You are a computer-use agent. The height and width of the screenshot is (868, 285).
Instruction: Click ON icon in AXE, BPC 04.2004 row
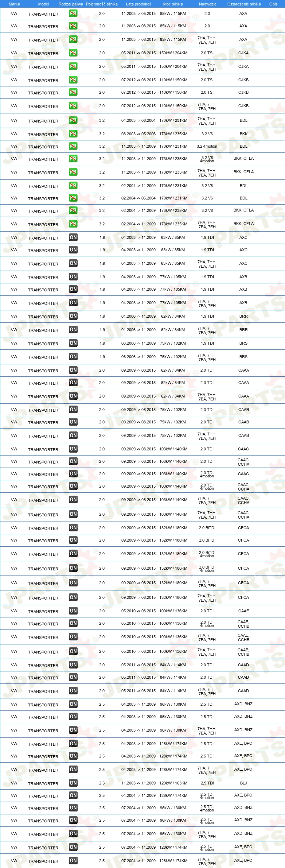tap(73, 795)
